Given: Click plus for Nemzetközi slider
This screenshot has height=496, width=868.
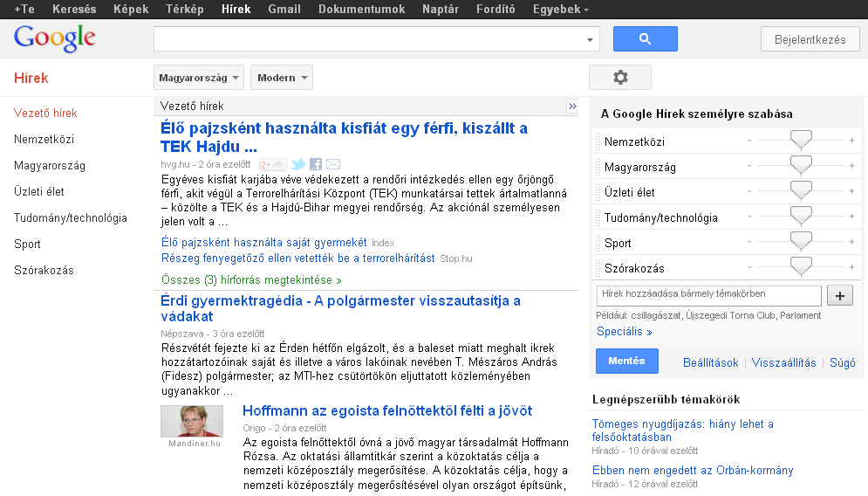Looking at the screenshot, I should tap(851, 141).
